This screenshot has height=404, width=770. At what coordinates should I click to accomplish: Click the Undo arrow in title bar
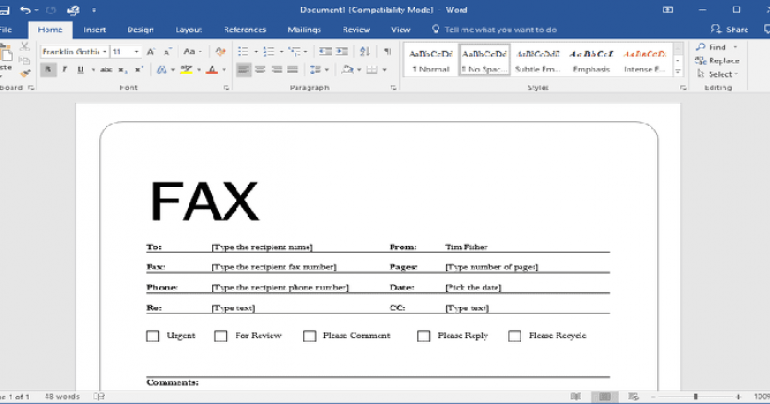tap(26, 10)
